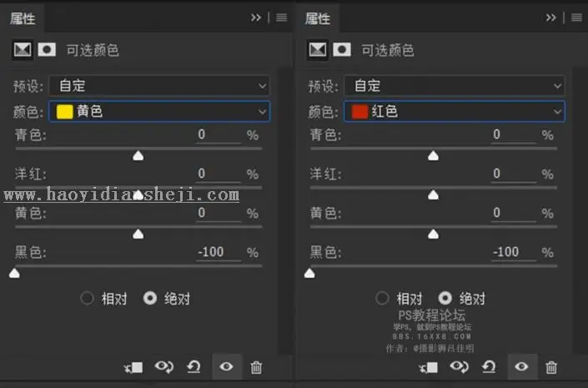The image size is (588, 388).
Task: Open the 颜色 dropdown showing 红色
Action: click(454, 112)
